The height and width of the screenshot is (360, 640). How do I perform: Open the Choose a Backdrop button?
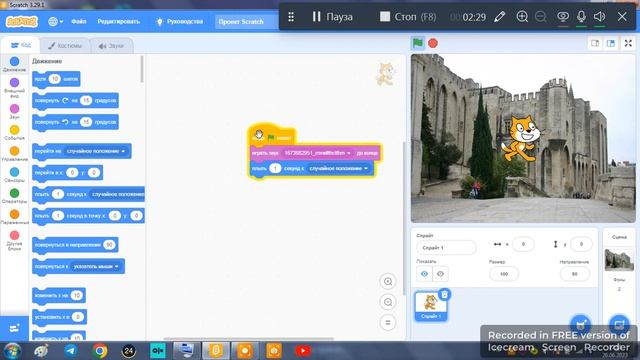619,325
